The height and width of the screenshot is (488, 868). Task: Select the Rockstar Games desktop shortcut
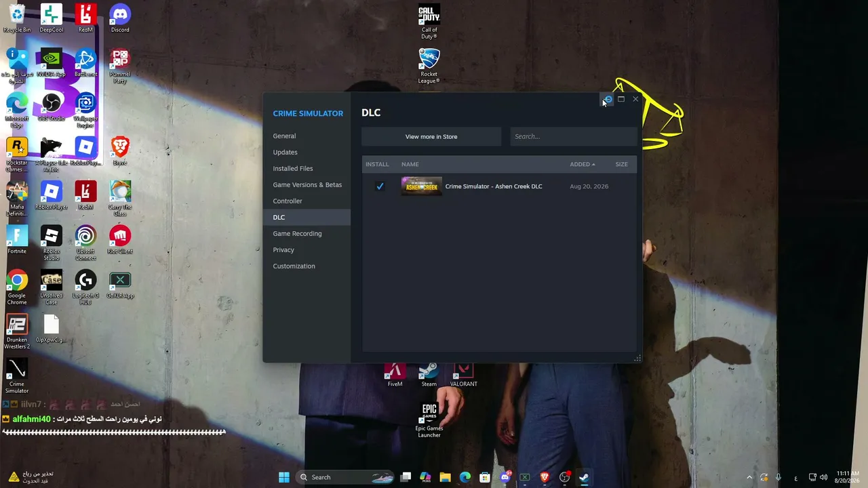point(17,155)
